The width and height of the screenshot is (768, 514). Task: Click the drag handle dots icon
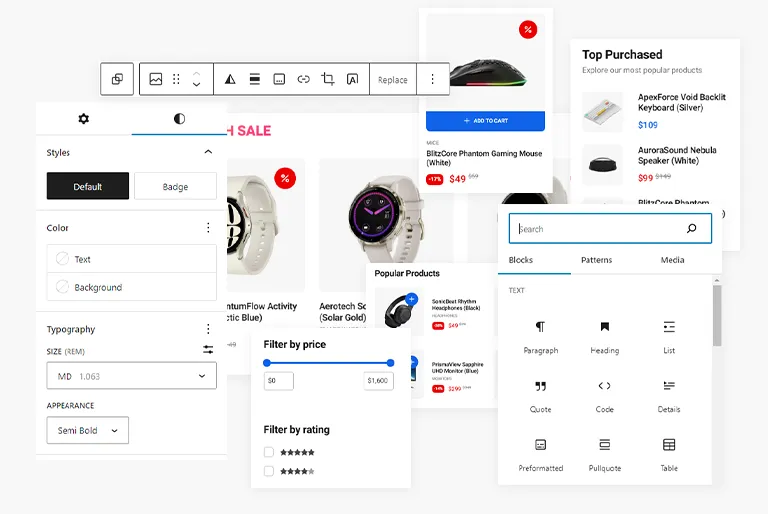(176, 79)
